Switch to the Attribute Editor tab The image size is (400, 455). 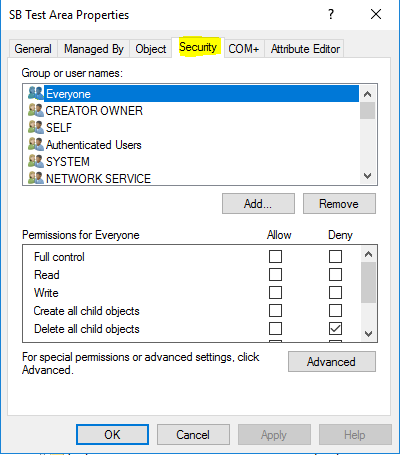305,49
